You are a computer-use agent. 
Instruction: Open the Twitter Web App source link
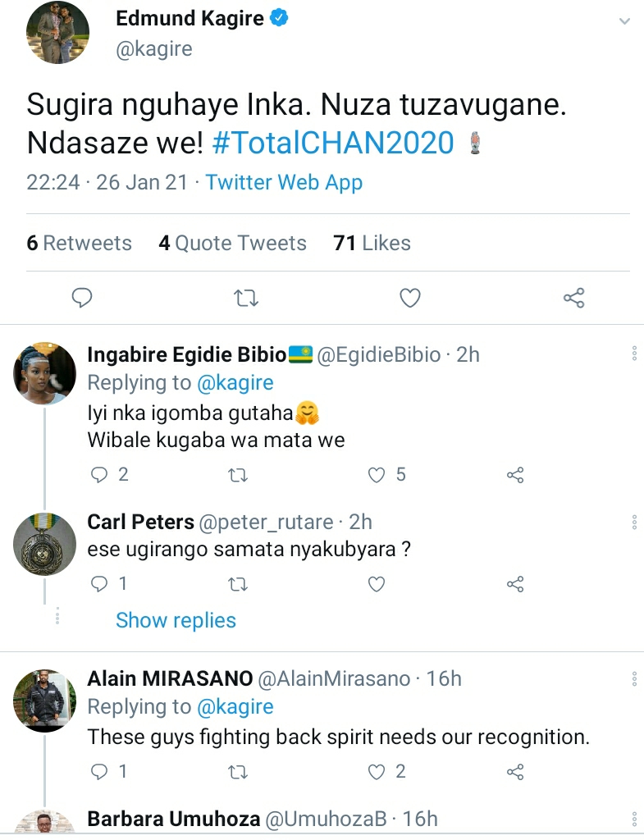284,182
